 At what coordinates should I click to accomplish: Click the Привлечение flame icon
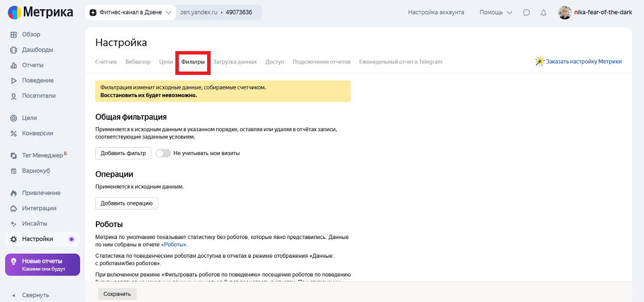point(14,193)
